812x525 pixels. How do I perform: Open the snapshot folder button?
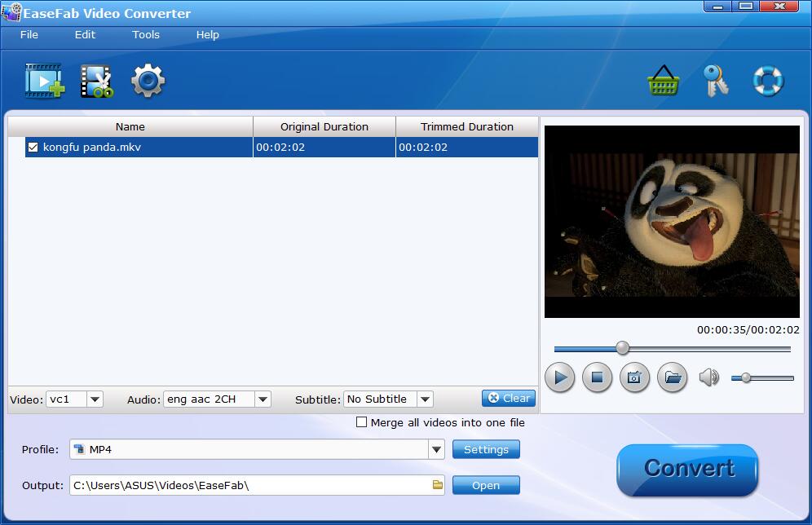(x=672, y=377)
